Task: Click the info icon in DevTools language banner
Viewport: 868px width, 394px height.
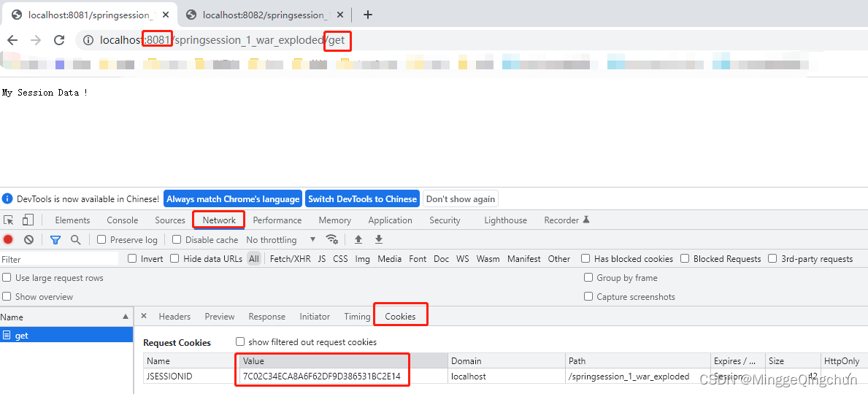Action: pyautogui.click(x=7, y=198)
